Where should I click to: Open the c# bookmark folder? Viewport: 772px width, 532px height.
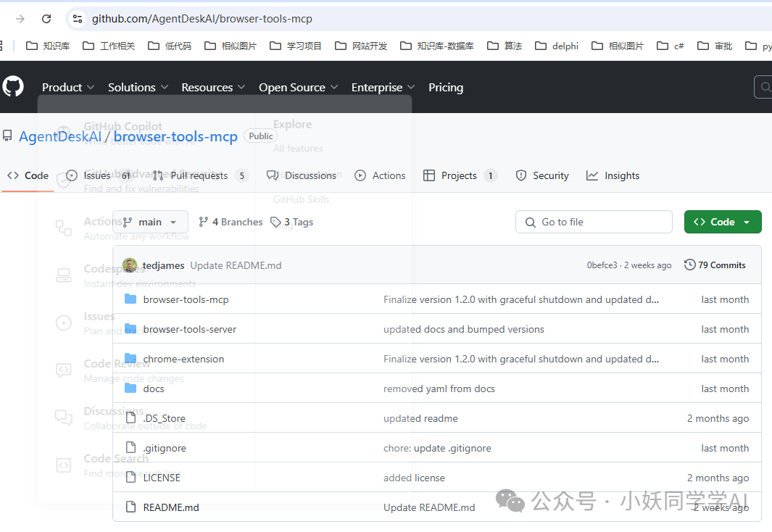click(670, 46)
